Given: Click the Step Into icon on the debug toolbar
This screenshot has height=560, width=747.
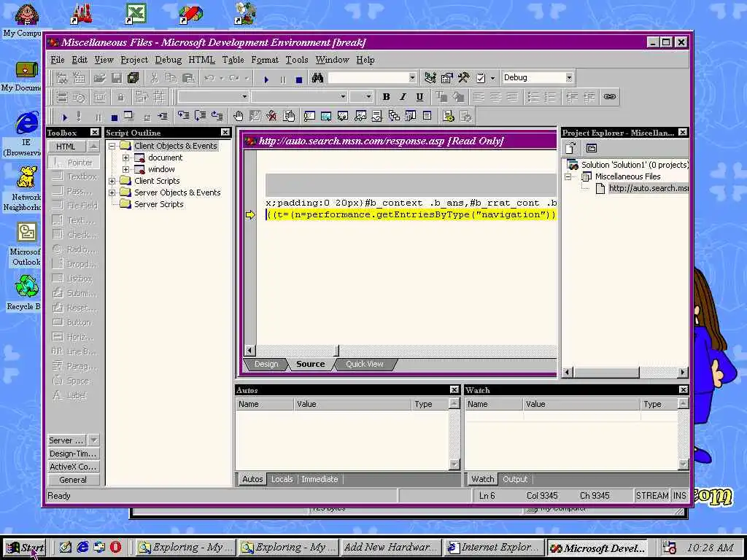Looking at the screenshot, I should (x=183, y=116).
